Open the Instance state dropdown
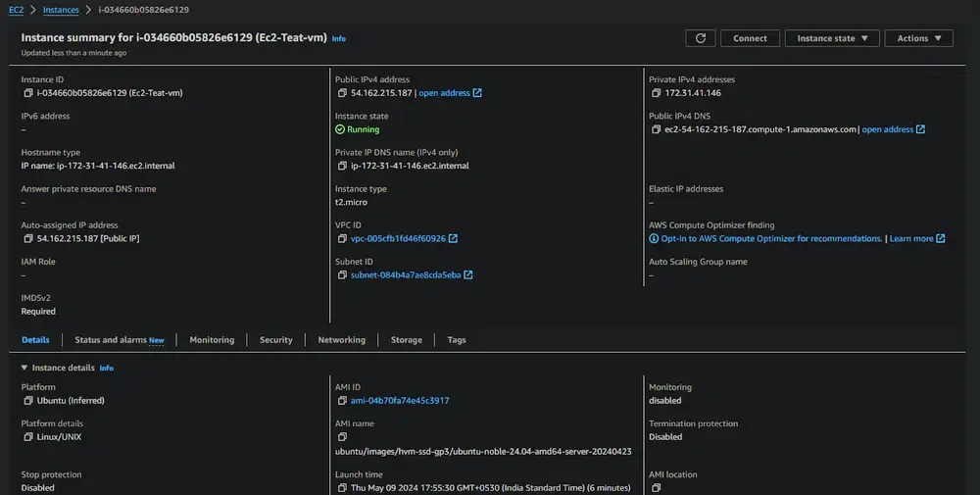Image resolution: width=980 pixels, height=495 pixels. pyautogui.click(x=832, y=38)
